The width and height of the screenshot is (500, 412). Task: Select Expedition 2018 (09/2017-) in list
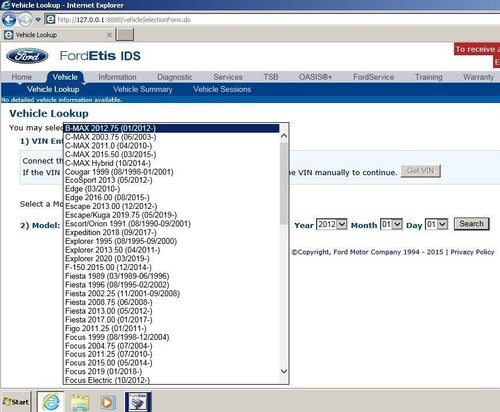click(172, 232)
